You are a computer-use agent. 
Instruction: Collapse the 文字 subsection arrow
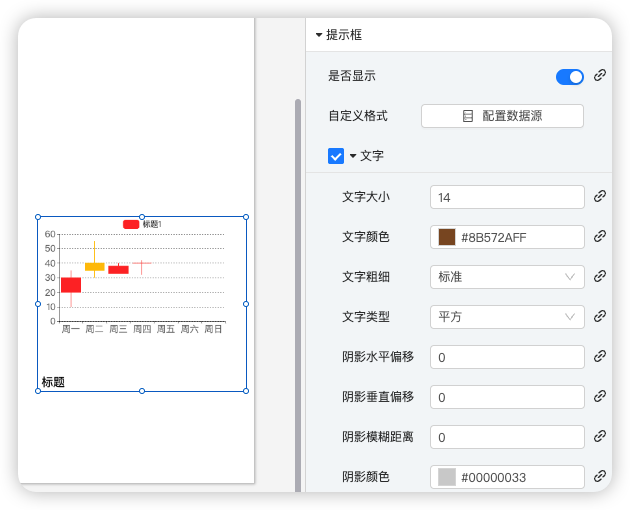click(x=353, y=156)
